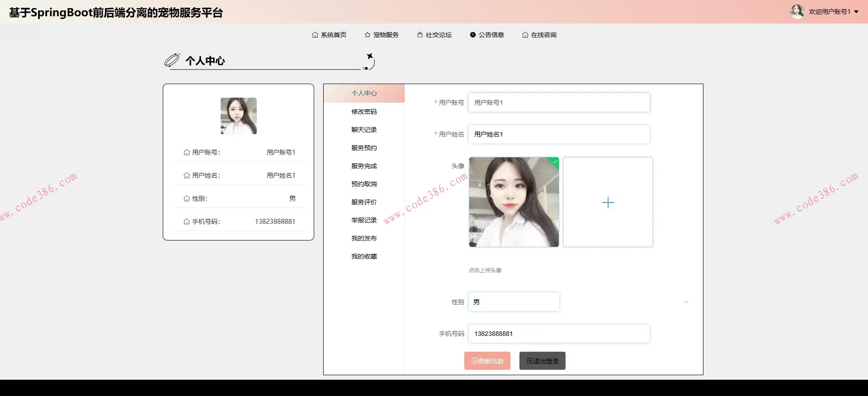This screenshot has width=868, height=396.
Task: Click the home icon beside 在线咨询
Action: click(525, 35)
